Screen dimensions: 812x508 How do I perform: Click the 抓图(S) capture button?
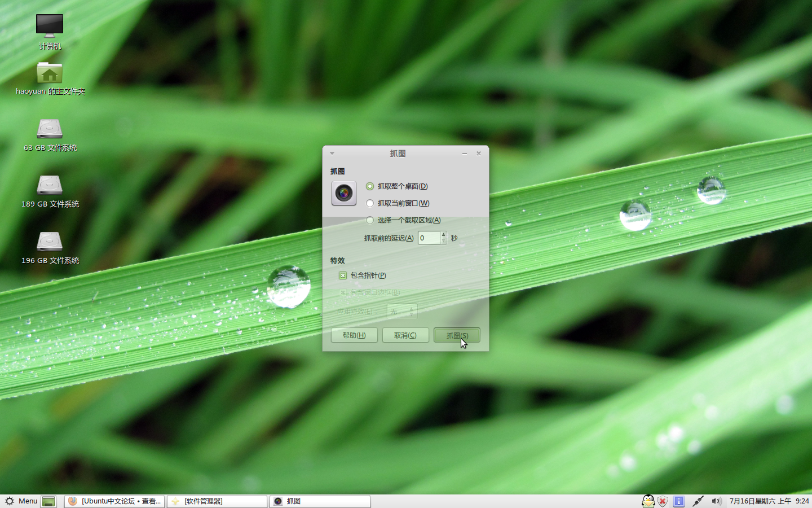click(457, 335)
